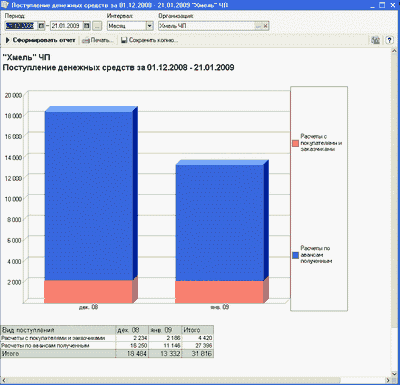This screenshot has height=385, width=400.
Task: Open report settings icon near help
Action: coord(376,40)
